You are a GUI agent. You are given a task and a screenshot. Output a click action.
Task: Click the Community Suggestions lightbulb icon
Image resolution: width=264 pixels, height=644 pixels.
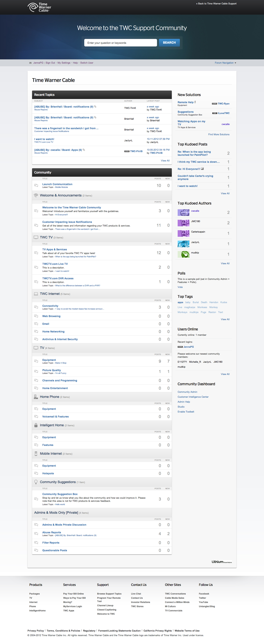(x=36, y=482)
